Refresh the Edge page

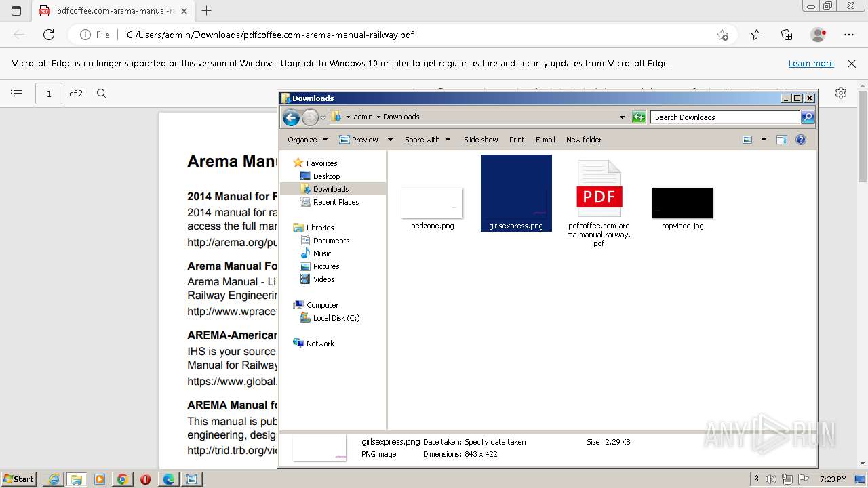(49, 35)
